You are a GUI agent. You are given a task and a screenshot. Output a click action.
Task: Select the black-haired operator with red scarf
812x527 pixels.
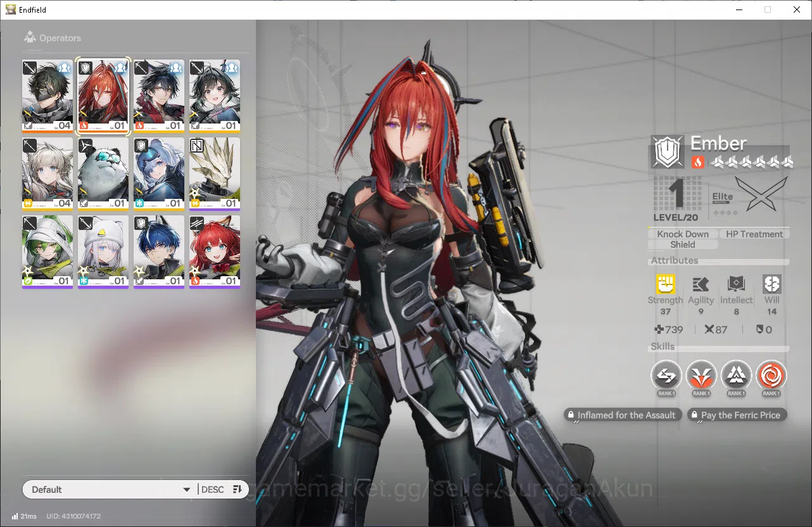[159, 96]
